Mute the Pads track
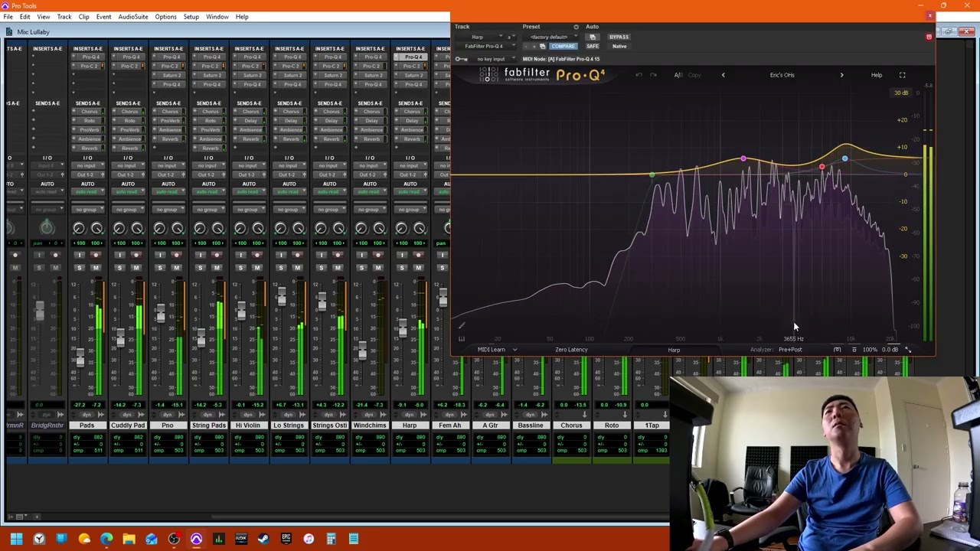 [x=96, y=268]
